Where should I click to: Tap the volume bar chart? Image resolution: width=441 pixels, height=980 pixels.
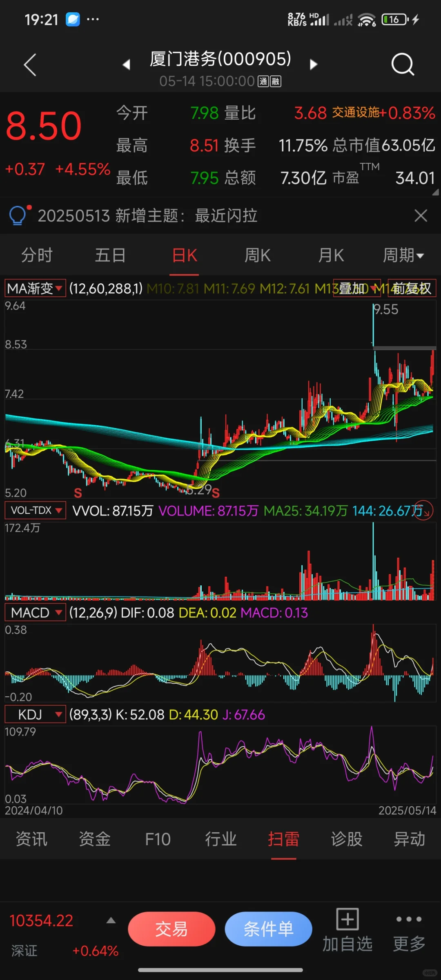click(220, 561)
